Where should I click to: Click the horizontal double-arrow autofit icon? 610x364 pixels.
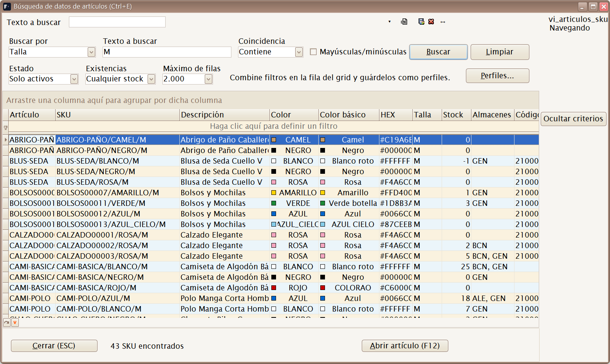click(443, 22)
